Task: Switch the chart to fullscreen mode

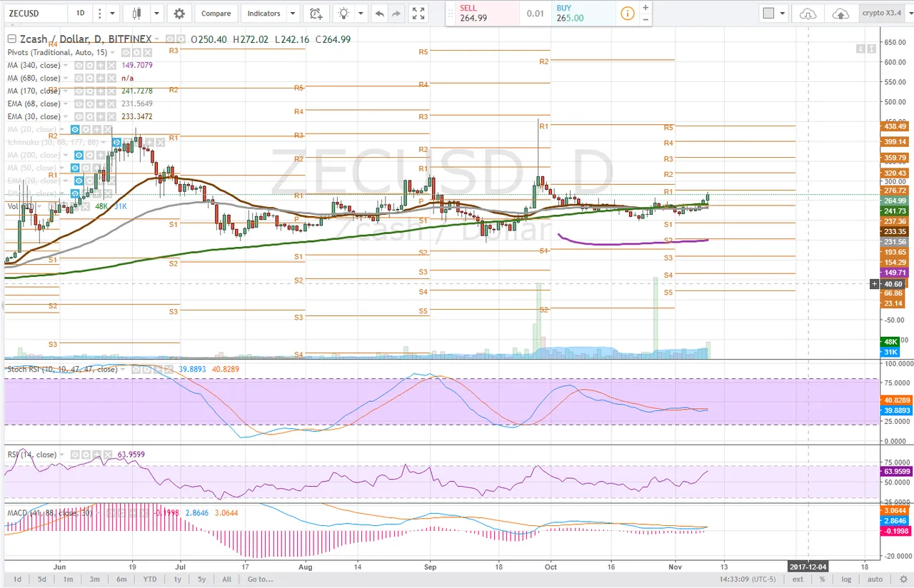Action: click(x=418, y=14)
